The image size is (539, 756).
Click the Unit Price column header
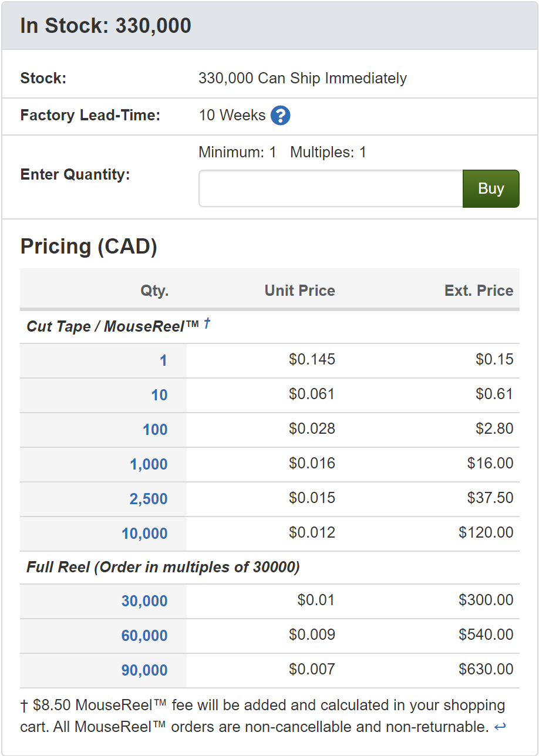pos(299,291)
